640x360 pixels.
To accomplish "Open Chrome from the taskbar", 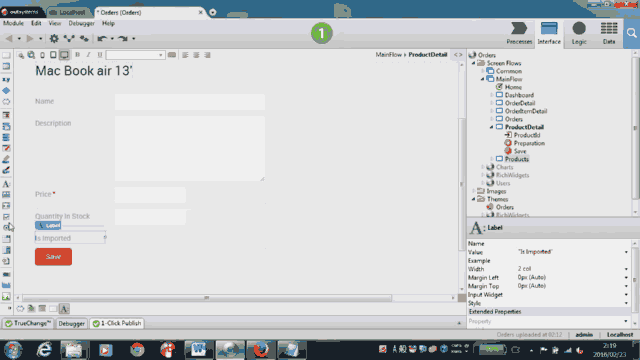I will tap(137, 350).
